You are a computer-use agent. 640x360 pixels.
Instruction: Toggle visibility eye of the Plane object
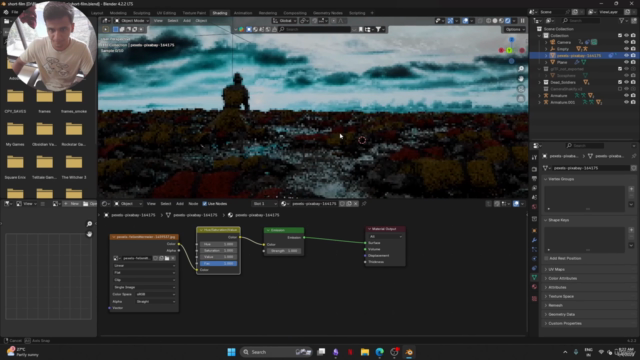(x=627, y=62)
